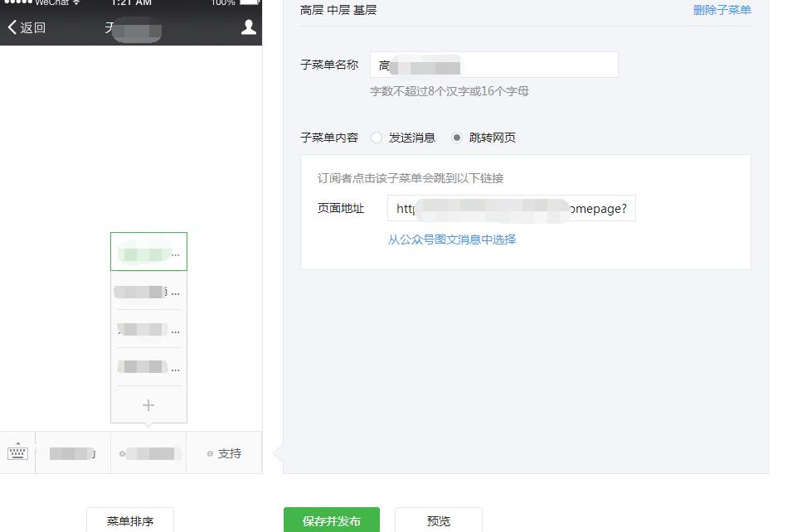Click 删除子菜单 link
The height and width of the screenshot is (532, 792).
tap(722, 10)
